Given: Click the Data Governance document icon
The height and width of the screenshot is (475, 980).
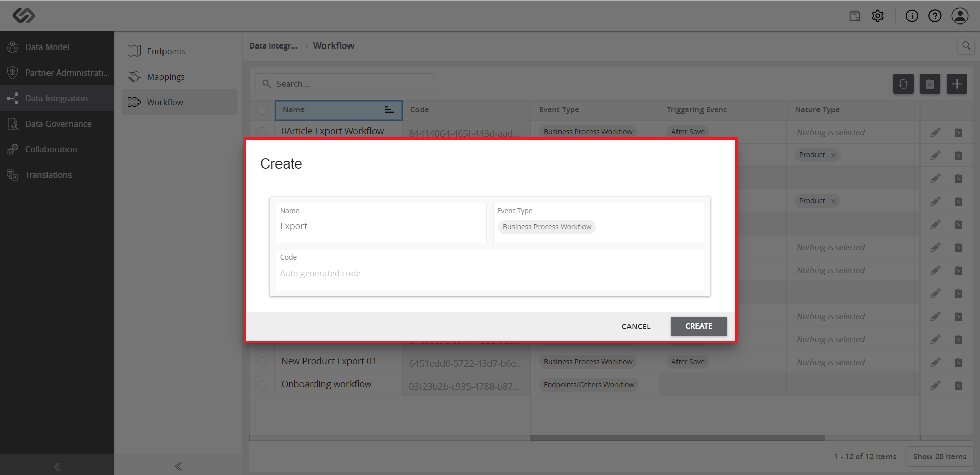Looking at the screenshot, I should point(13,124).
